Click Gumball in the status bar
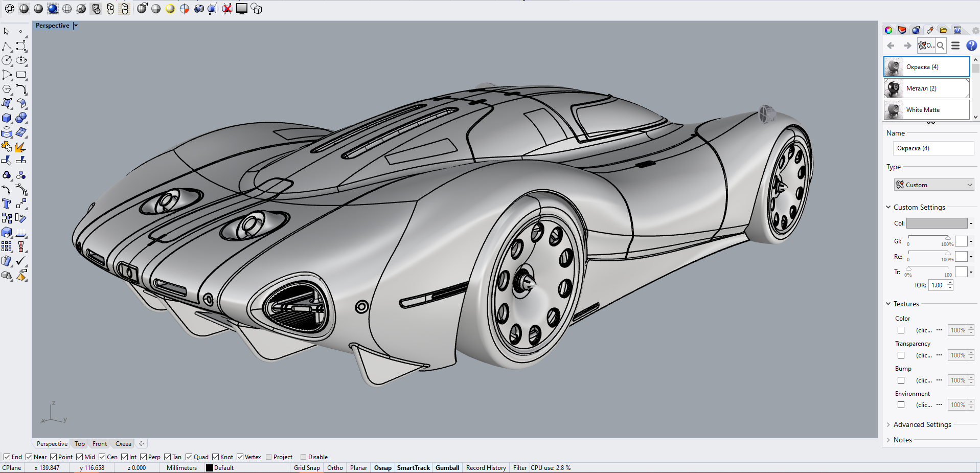Screen dimensions: 980x473 (x=447, y=467)
